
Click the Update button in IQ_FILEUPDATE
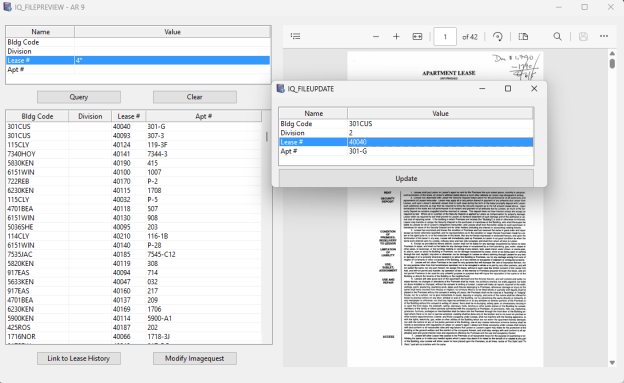[406, 178]
